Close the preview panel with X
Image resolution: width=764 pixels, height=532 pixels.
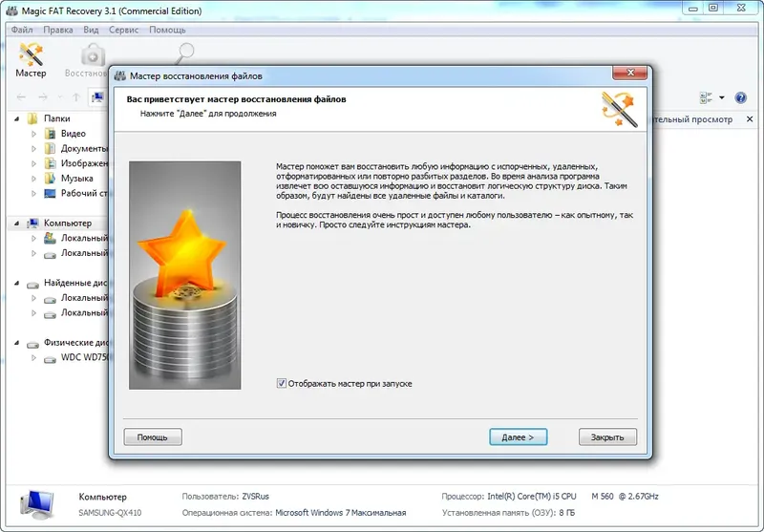[x=750, y=118]
